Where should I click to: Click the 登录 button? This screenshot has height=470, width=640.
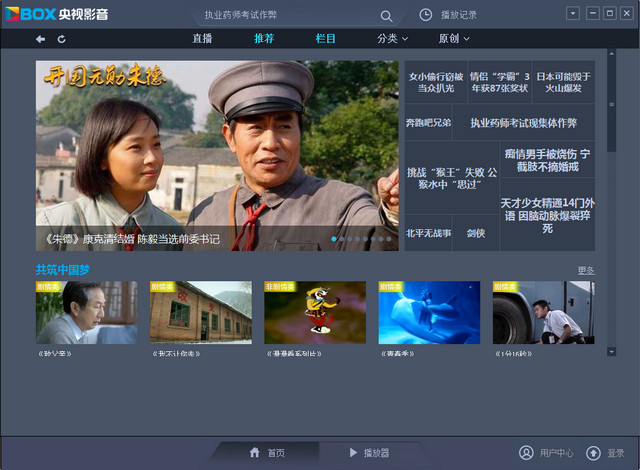click(616, 453)
